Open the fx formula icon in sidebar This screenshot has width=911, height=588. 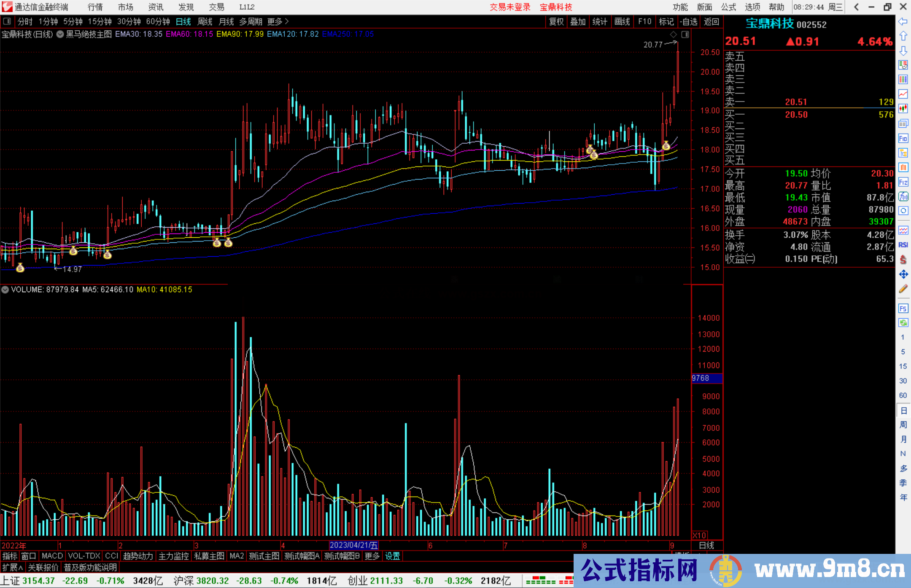pos(903,196)
